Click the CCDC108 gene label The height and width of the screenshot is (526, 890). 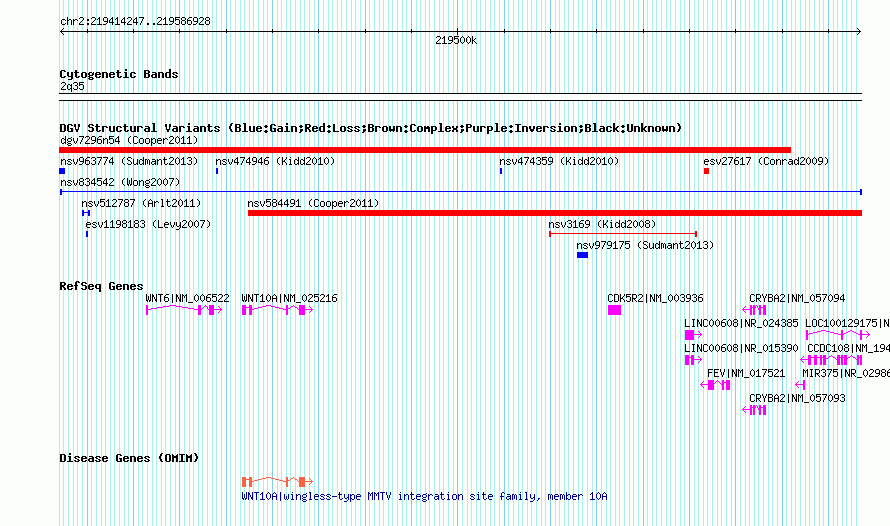(848, 348)
